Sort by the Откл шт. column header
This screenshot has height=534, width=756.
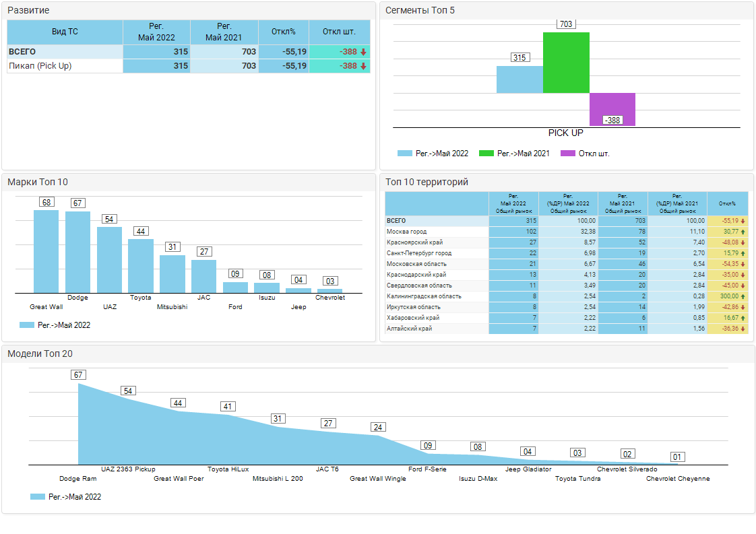point(339,32)
